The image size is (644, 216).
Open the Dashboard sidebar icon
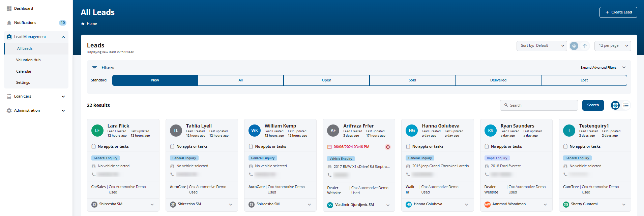coord(9,8)
